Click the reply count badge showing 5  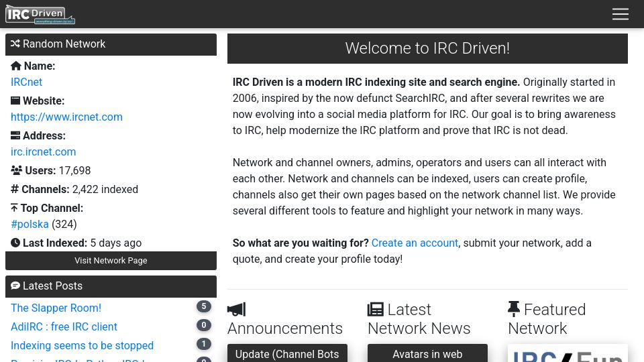pos(204,306)
